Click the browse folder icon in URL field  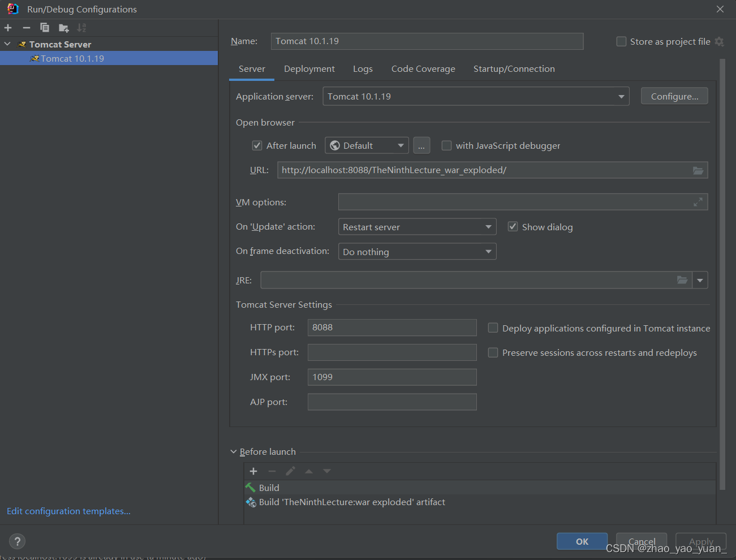click(x=698, y=170)
